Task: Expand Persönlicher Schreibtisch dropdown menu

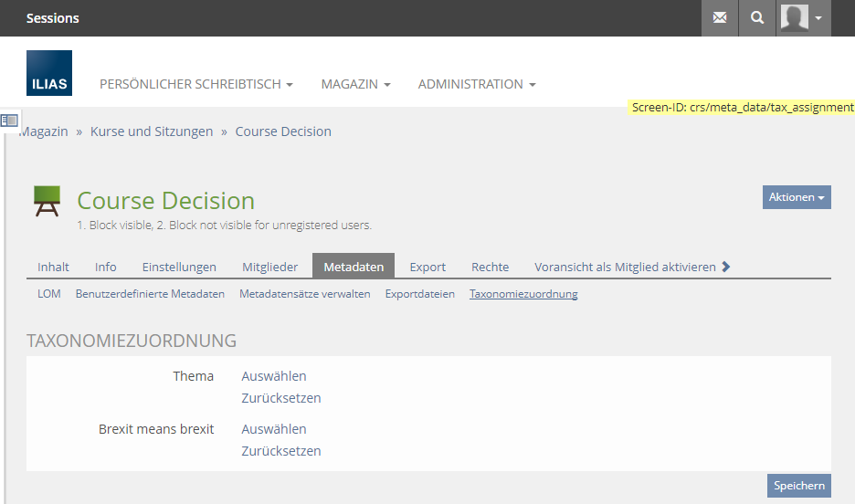Action: click(195, 84)
